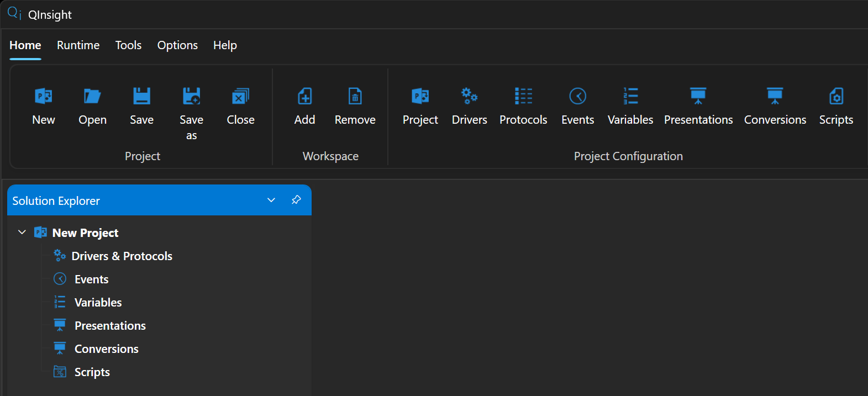Click the Scripts icon in ribbon
Viewport: 868px width, 396px height.
pyautogui.click(x=836, y=96)
